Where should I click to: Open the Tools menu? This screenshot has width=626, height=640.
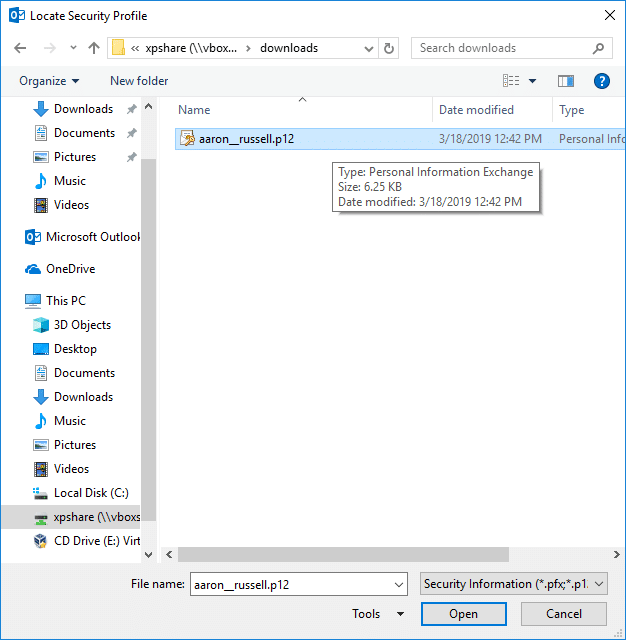[x=378, y=614]
